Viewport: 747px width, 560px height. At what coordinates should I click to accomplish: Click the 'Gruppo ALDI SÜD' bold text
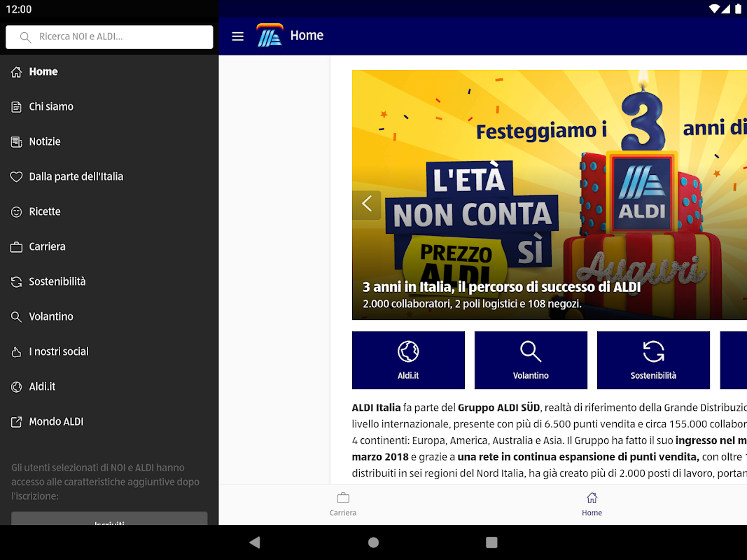coord(498,407)
